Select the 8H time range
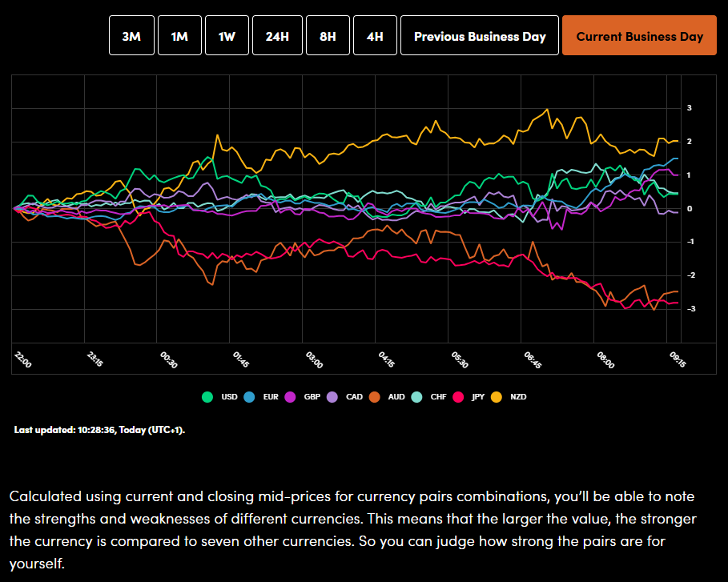728x582 pixels. tap(327, 36)
